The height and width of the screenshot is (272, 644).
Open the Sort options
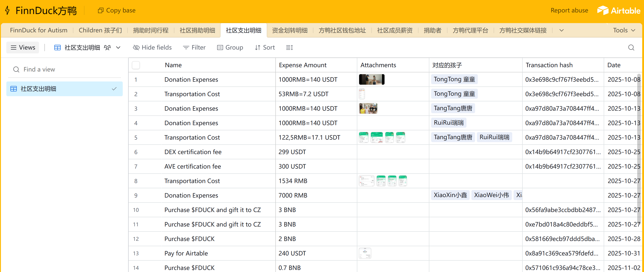pos(265,48)
